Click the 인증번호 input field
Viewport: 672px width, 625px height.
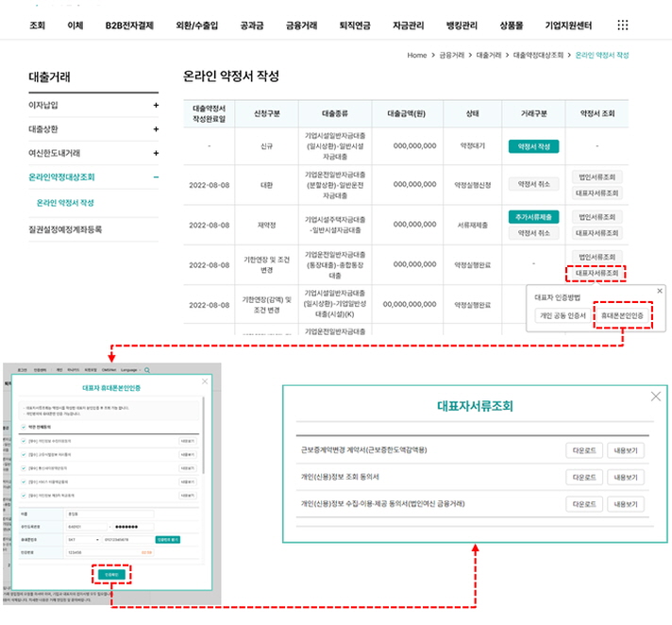(x=104, y=552)
